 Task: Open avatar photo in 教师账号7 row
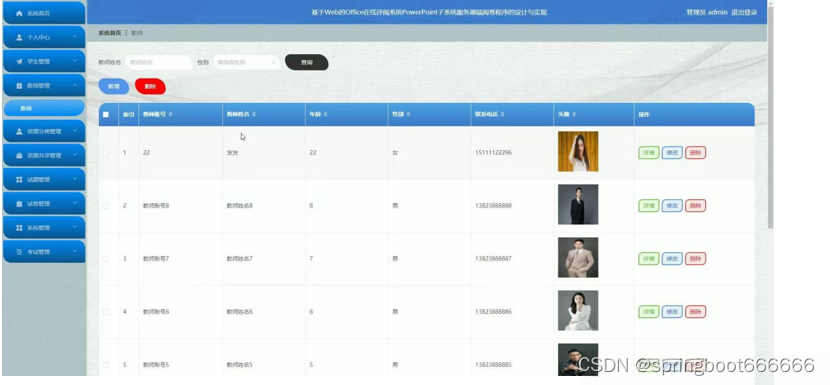click(578, 257)
